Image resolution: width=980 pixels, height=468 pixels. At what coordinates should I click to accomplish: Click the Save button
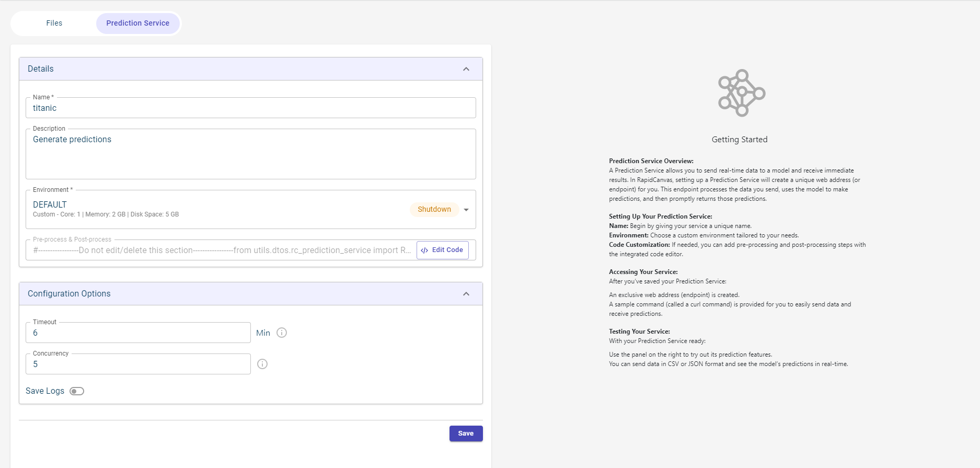click(466, 433)
